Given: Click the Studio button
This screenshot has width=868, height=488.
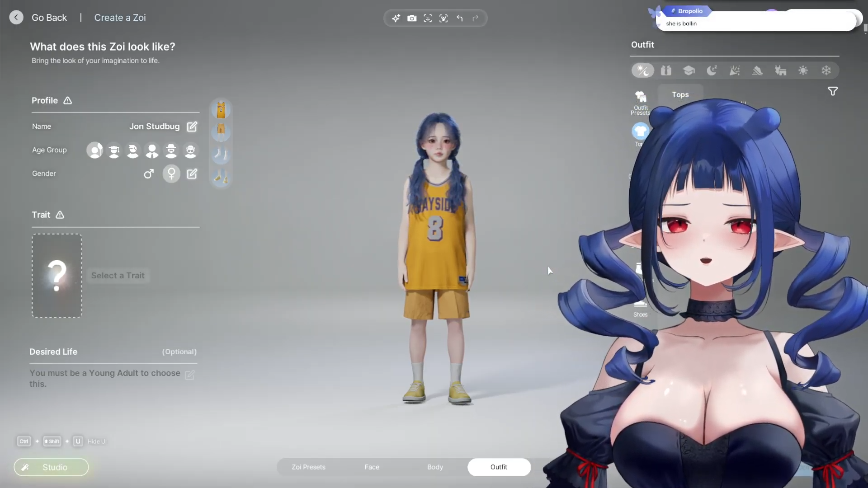Looking at the screenshot, I should pyautogui.click(x=51, y=467).
